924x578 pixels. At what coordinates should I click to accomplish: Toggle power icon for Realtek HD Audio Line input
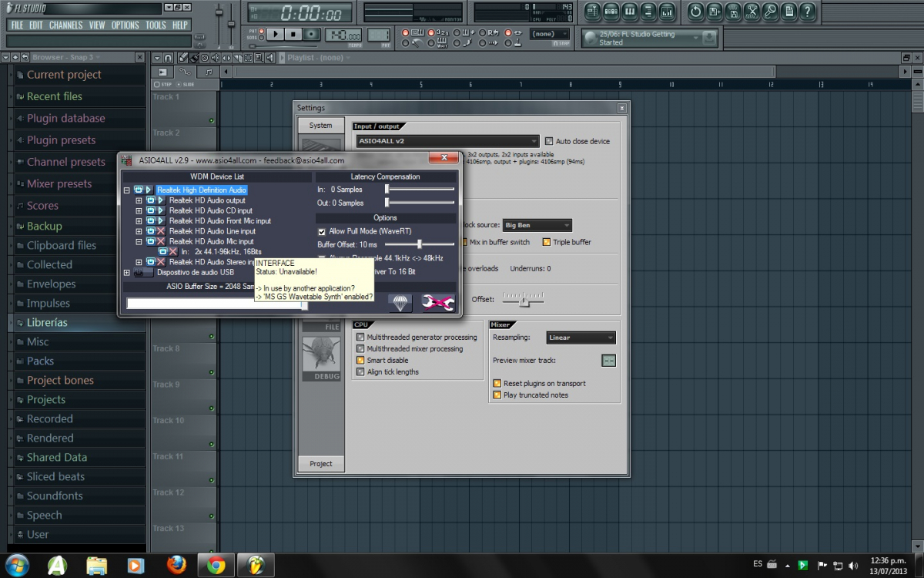tap(150, 231)
